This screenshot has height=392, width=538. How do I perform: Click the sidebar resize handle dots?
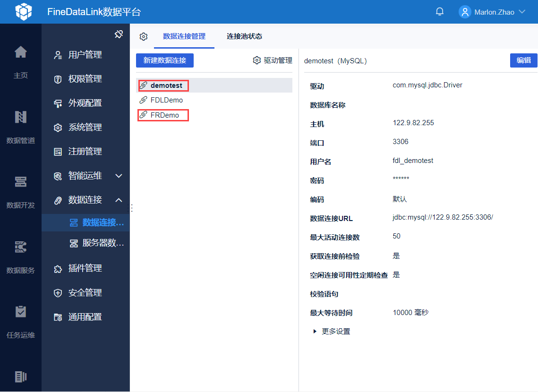coord(132,208)
